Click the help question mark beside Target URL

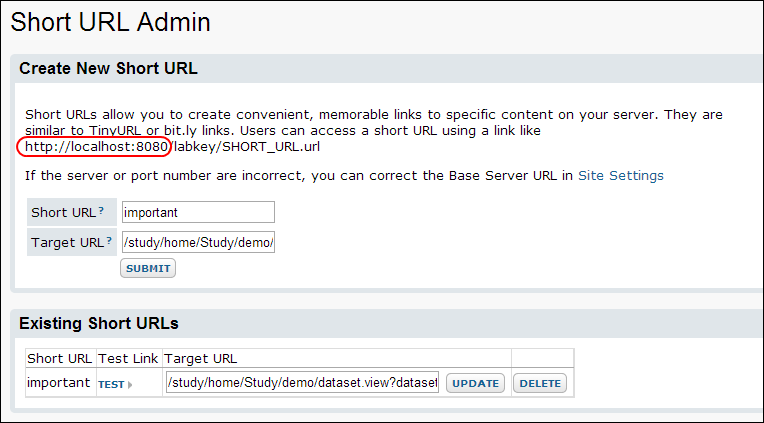point(109,240)
